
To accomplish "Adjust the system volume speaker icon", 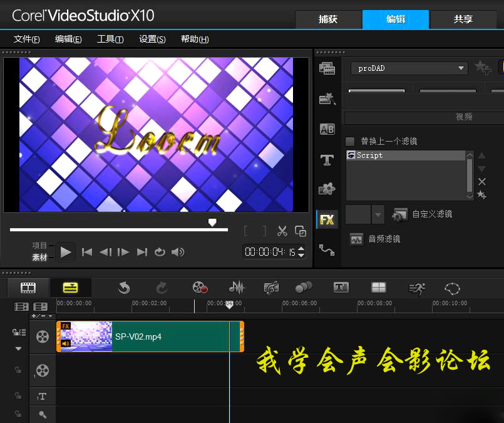I will 178,252.
